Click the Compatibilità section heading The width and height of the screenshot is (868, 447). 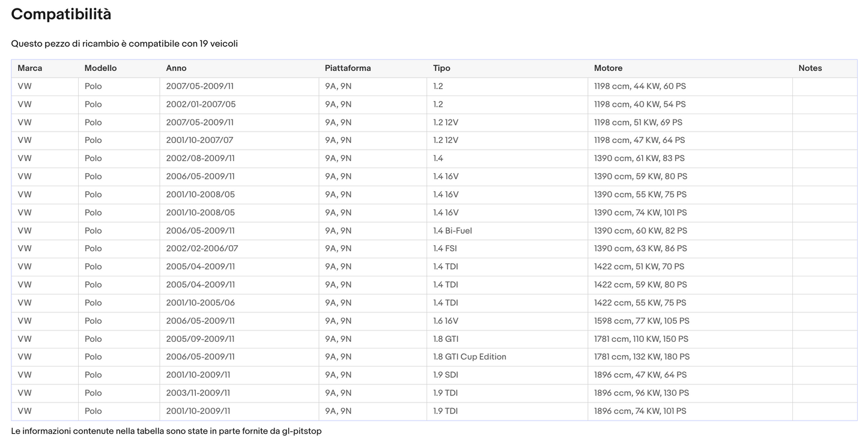61,14
